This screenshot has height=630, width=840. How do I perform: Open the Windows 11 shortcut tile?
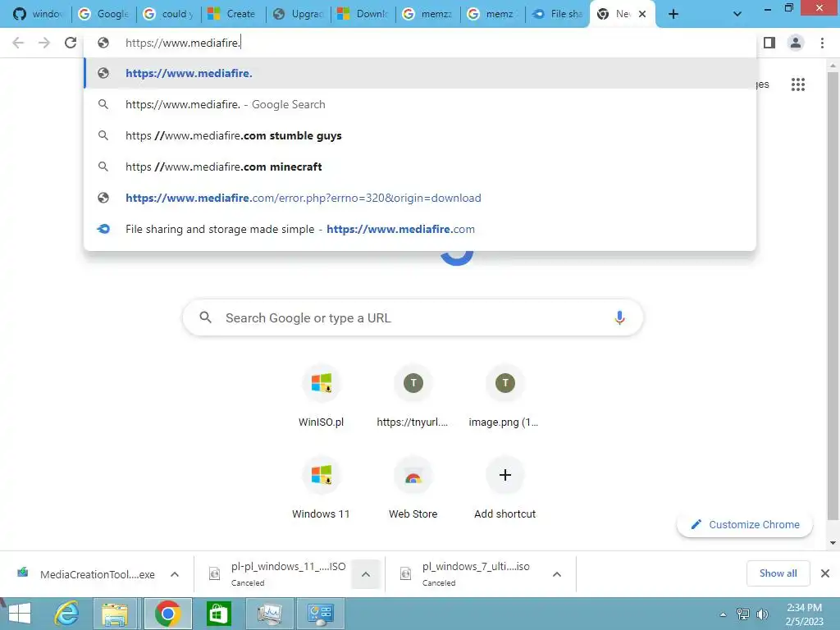(321, 489)
